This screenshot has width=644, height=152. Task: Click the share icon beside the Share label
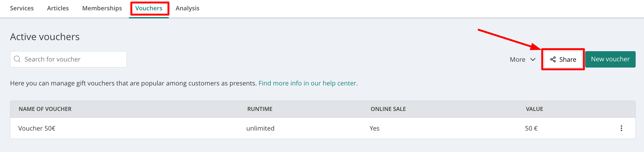[x=553, y=59]
